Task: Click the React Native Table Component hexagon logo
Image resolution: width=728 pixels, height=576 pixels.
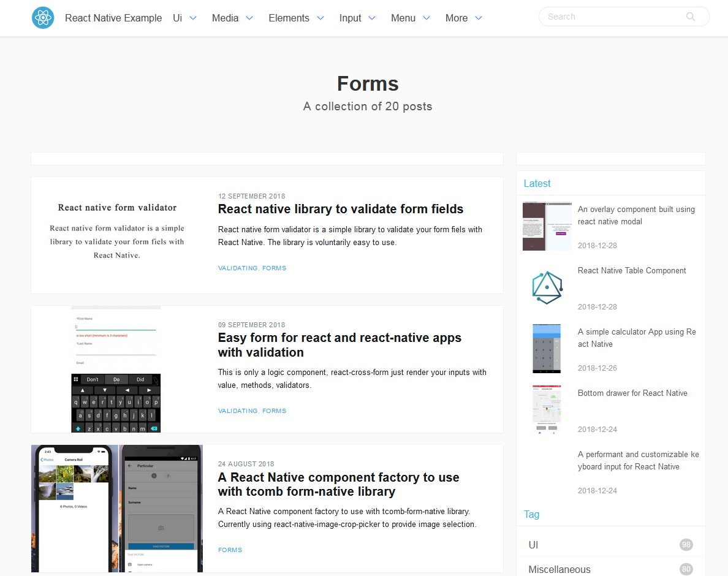Action: 547,287
